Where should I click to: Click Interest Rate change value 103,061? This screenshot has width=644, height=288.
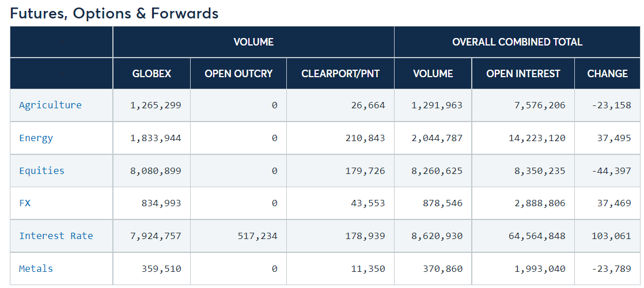(611, 236)
